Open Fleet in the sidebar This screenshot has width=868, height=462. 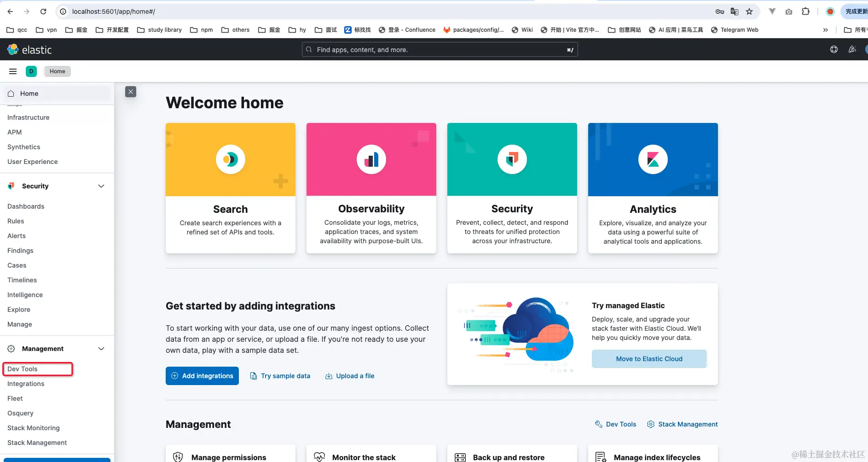[x=15, y=398]
